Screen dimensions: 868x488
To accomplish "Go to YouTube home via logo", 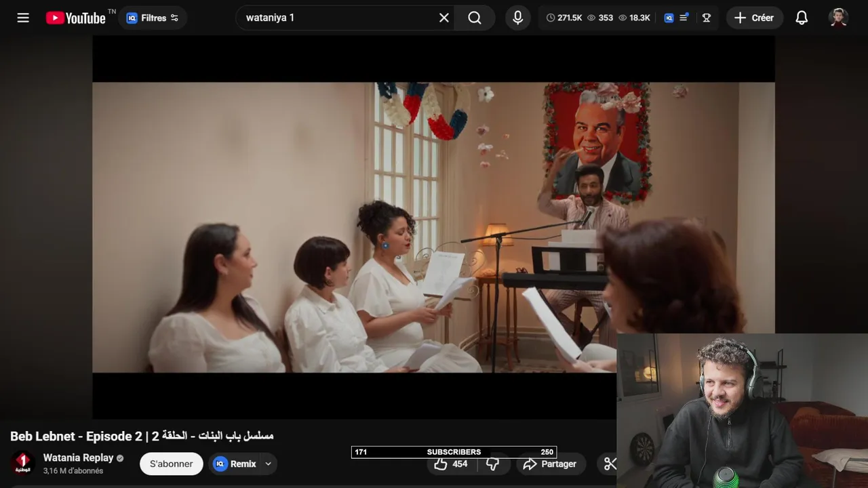I will pos(76,18).
